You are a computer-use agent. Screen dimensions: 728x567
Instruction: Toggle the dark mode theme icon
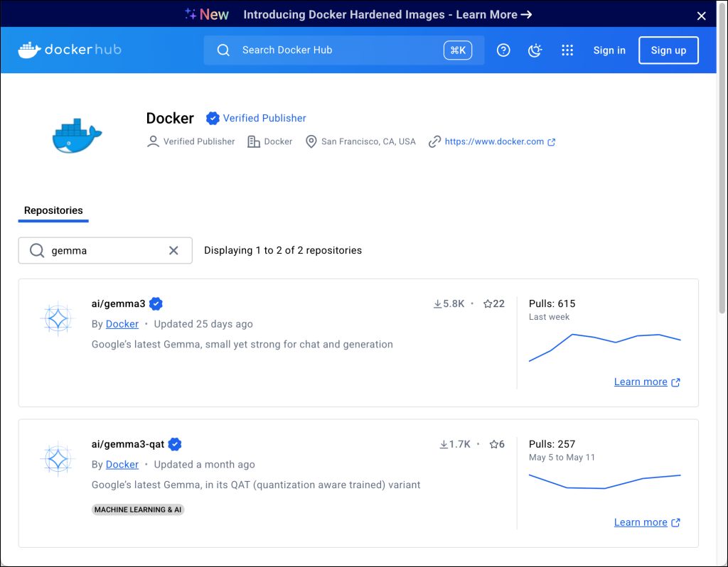535,50
